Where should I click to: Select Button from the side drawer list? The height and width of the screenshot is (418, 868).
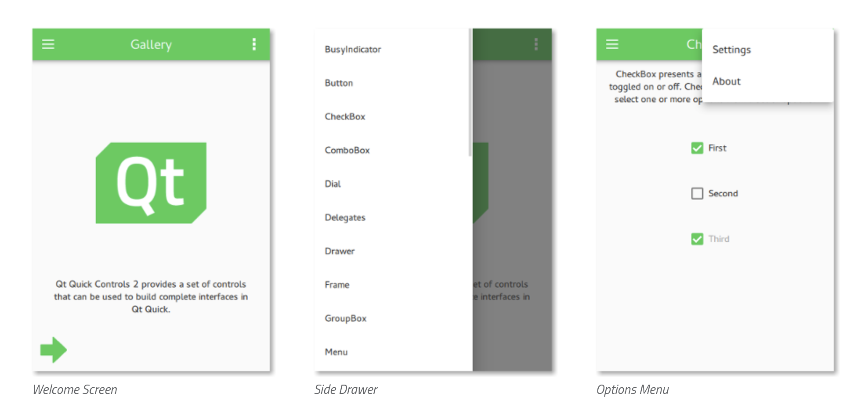pyautogui.click(x=338, y=83)
